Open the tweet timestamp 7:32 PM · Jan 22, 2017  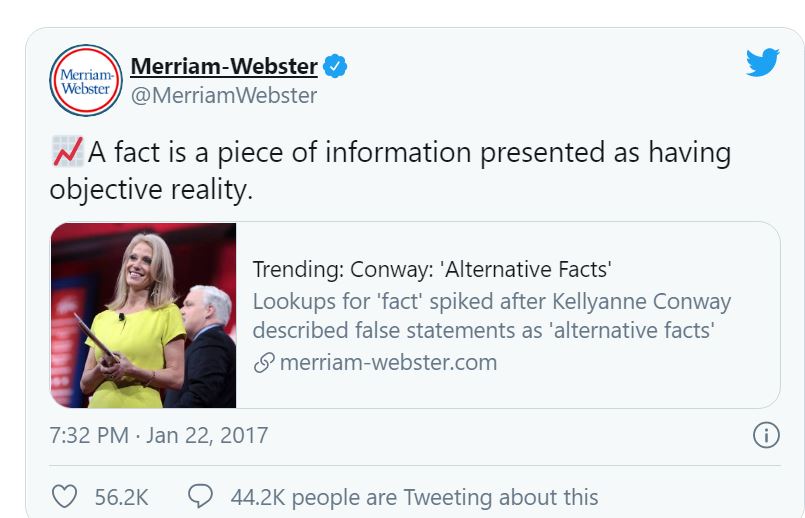(x=159, y=436)
